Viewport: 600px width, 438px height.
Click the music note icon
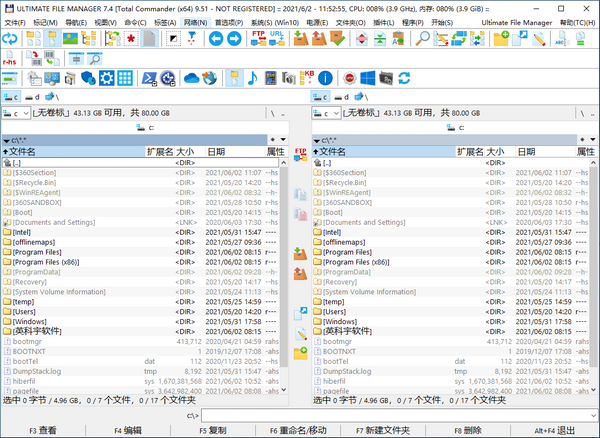tap(254, 78)
